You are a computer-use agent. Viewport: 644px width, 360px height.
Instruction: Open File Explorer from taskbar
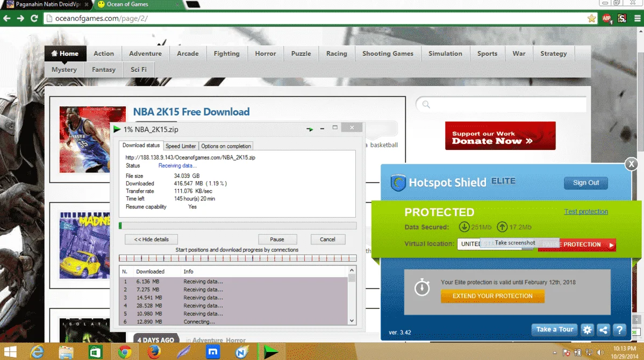coord(66,352)
